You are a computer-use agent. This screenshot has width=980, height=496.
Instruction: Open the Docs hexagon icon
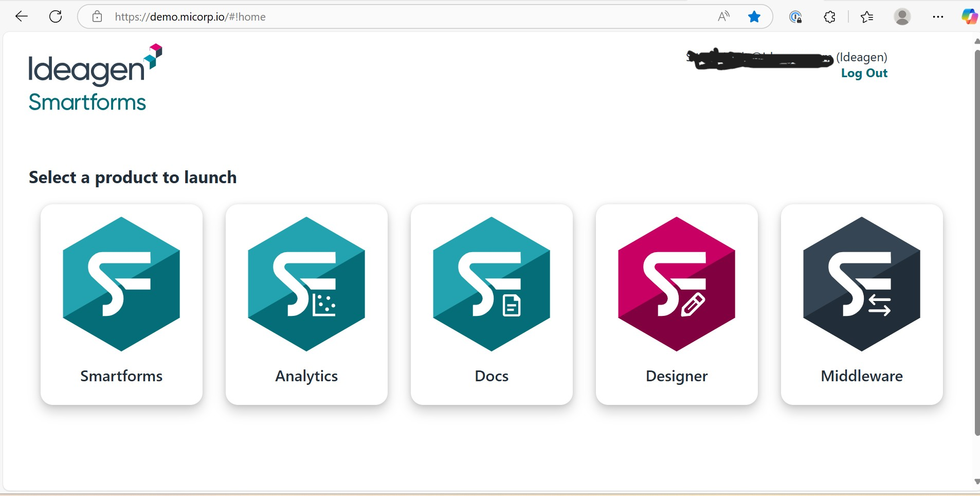pyautogui.click(x=492, y=284)
